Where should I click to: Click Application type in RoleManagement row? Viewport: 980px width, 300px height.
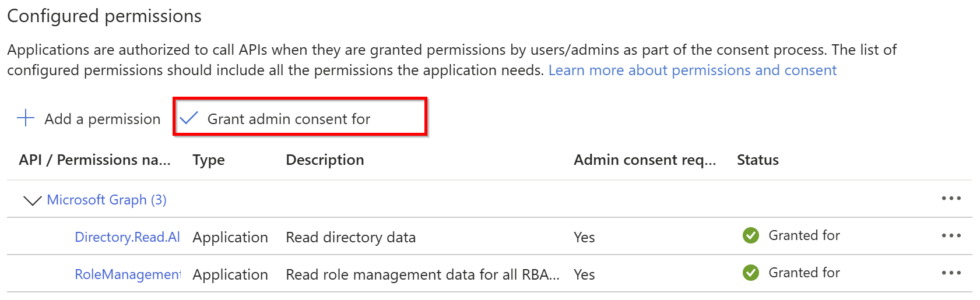click(x=230, y=275)
